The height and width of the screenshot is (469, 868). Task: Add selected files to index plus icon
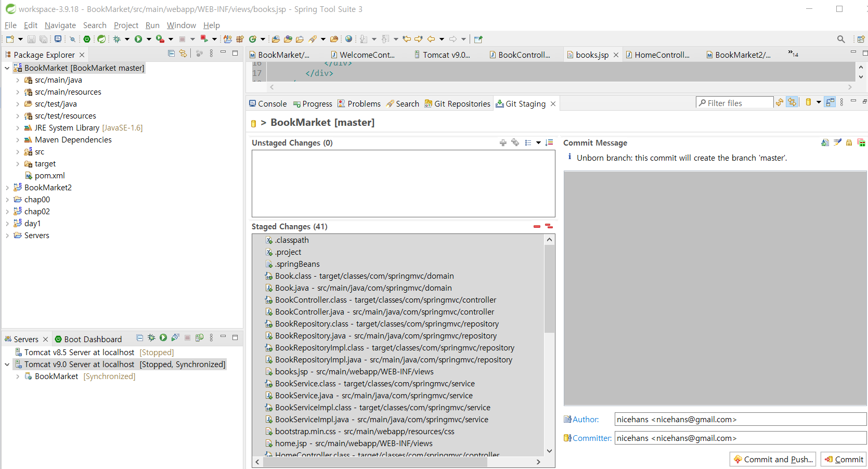(503, 142)
